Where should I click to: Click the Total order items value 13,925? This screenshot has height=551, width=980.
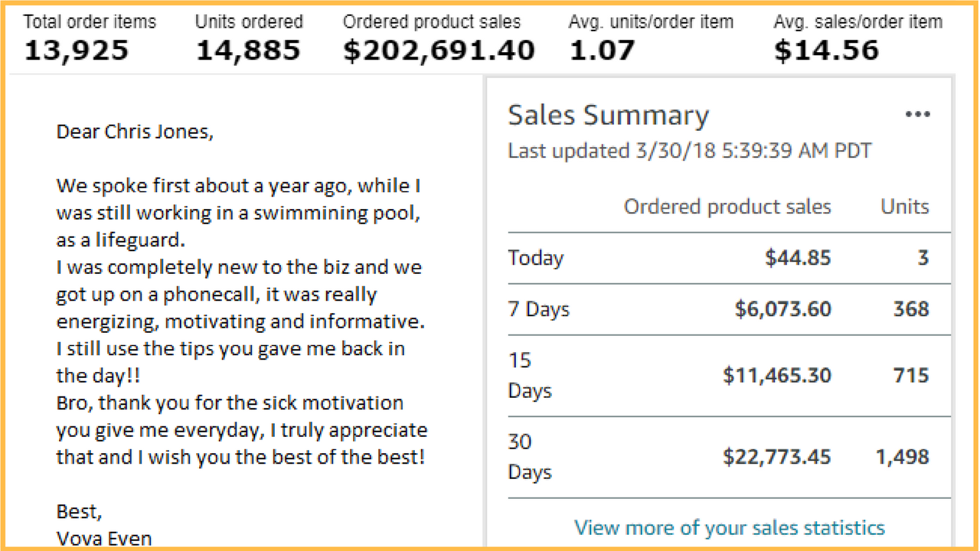pyautogui.click(x=77, y=51)
